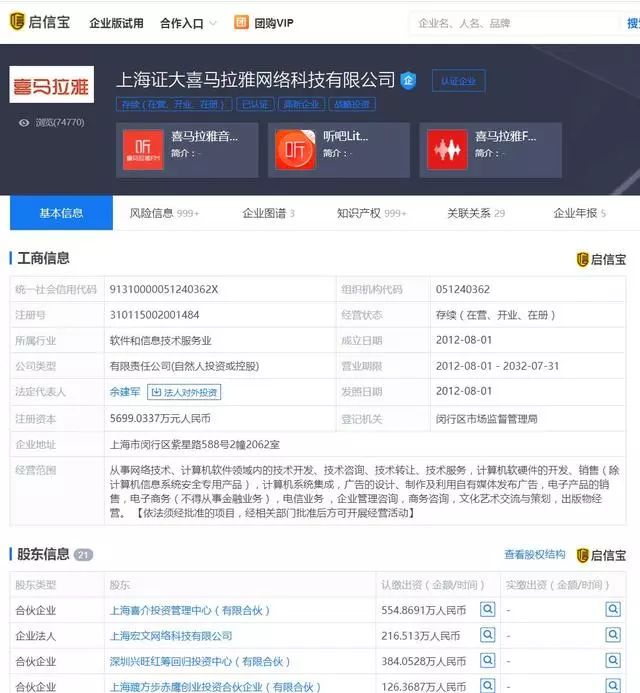Click registration number 310115002001484

pyautogui.click(x=154, y=315)
